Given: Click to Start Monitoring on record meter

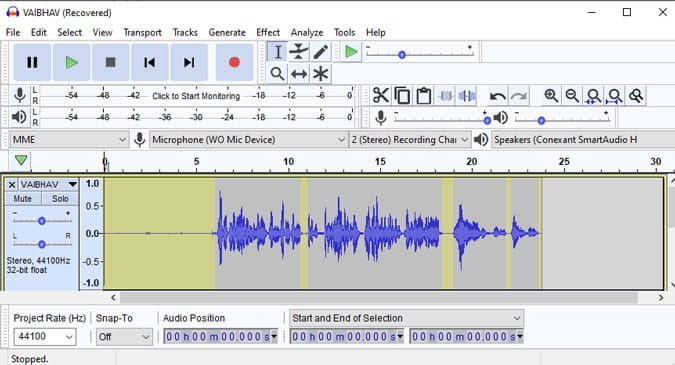Looking at the screenshot, I should (196, 96).
